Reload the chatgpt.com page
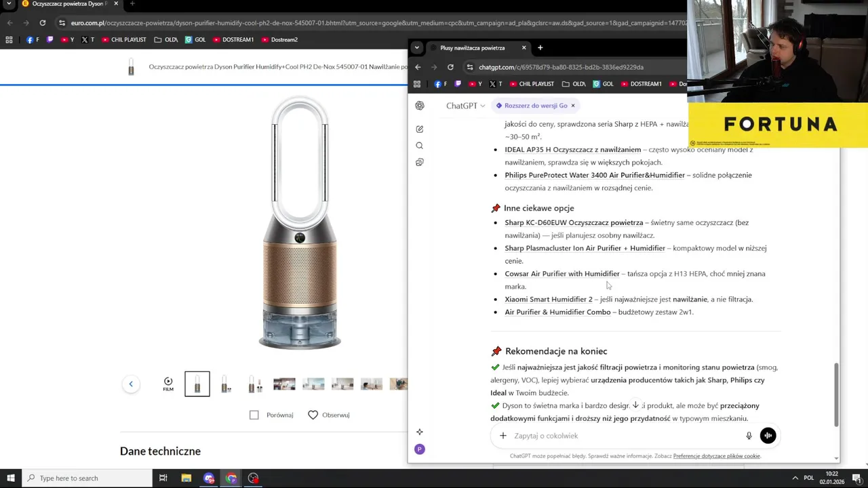This screenshot has width=868, height=488. coord(450,67)
